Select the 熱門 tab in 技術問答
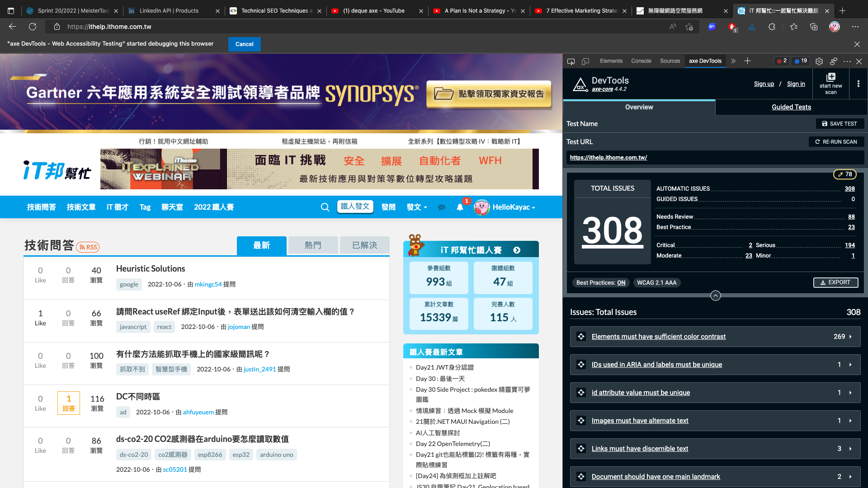 click(313, 245)
